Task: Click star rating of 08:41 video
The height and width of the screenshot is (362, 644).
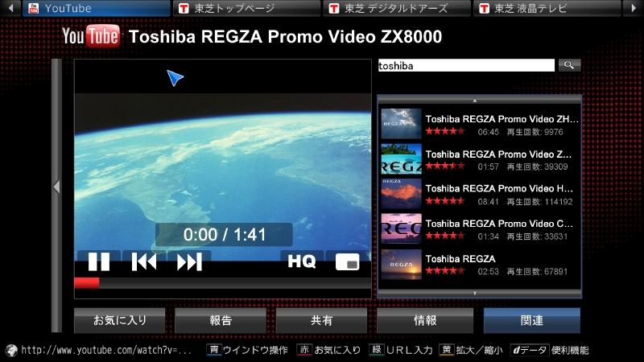Action: tap(445, 201)
